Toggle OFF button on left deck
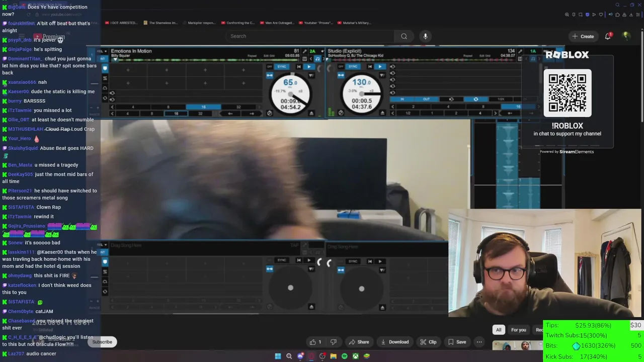 [270, 66]
